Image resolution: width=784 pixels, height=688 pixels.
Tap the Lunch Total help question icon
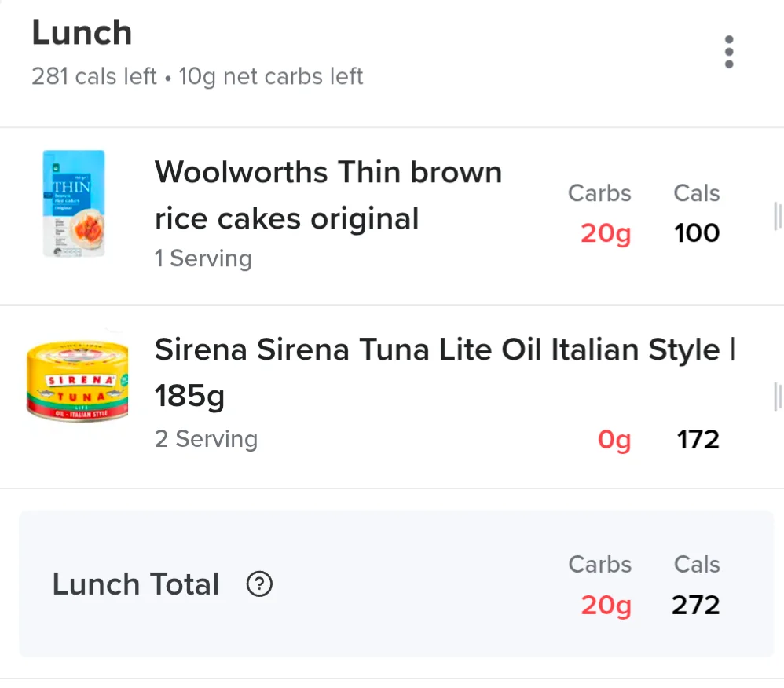click(x=259, y=584)
